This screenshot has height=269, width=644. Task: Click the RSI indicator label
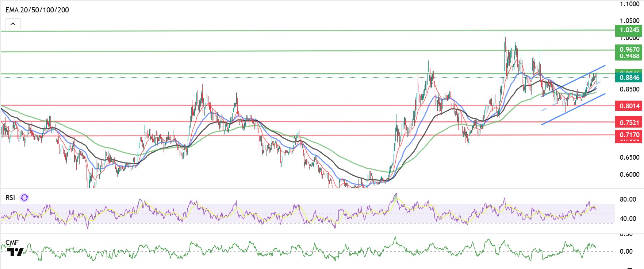point(10,198)
